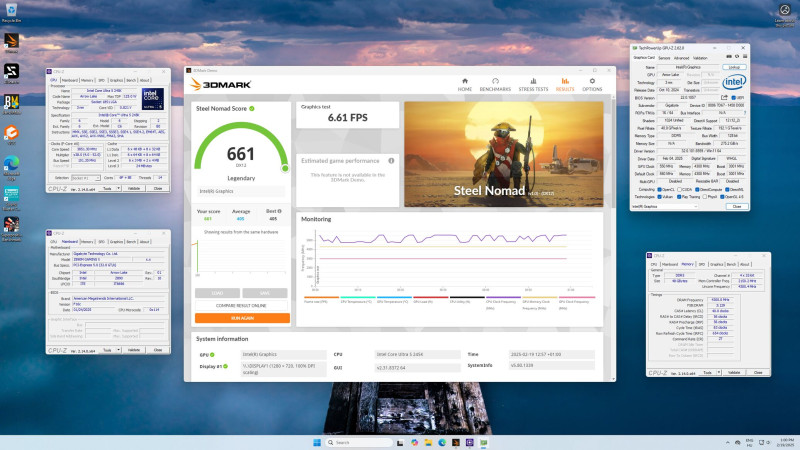Open STRESS TESTS in 3DMark navigation
800x450 pixels.
(x=533, y=85)
